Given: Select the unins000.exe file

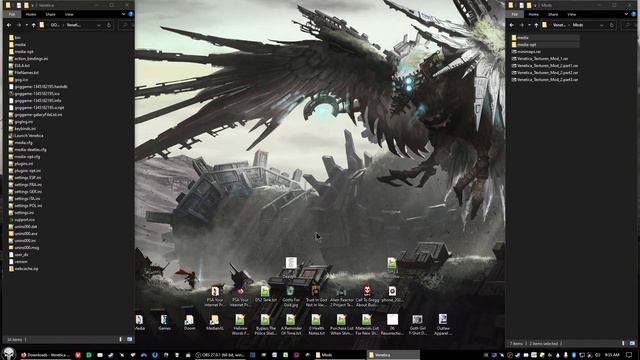Looking at the screenshot, I should (23, 233).
